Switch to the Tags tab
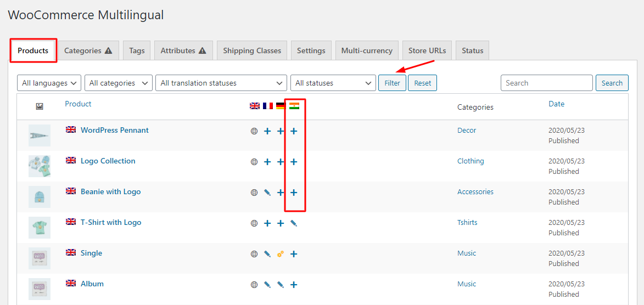This screenshot has width=644, height=305. click(137, 50)
